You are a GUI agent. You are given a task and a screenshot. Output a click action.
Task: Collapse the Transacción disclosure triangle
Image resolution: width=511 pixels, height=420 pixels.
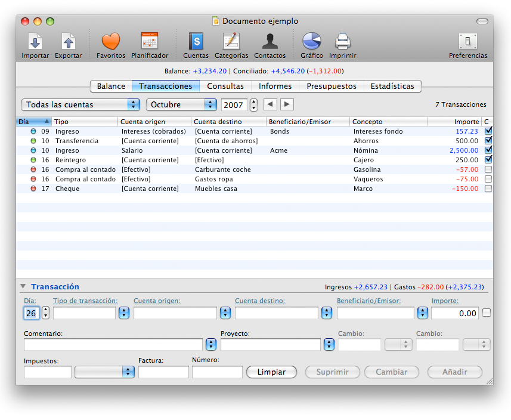23,286
